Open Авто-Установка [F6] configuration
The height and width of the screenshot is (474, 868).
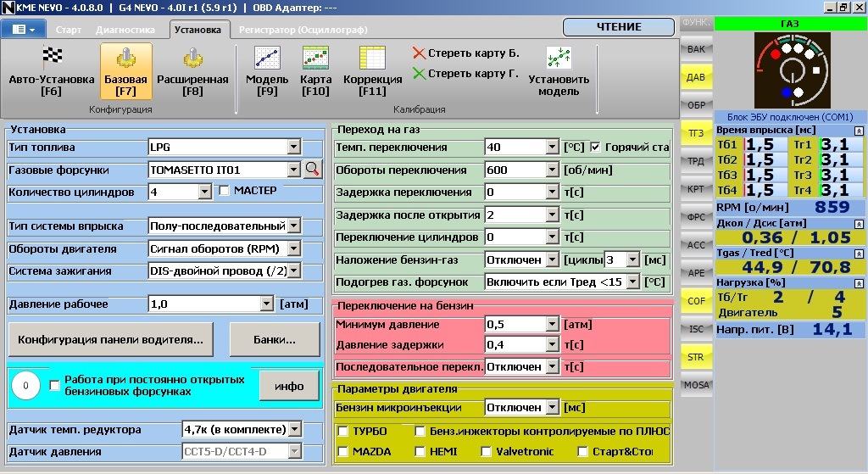coord(52,71)
